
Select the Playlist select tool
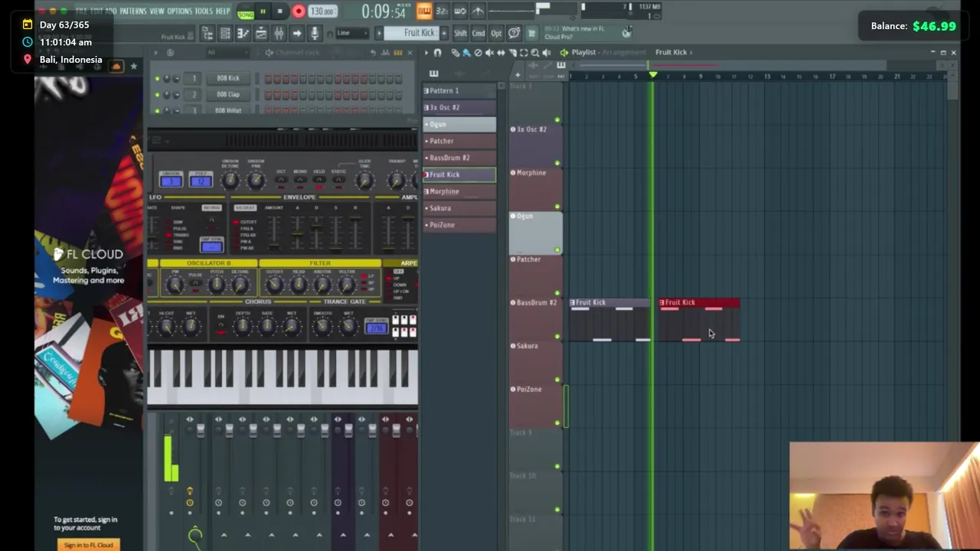[524, 53]
